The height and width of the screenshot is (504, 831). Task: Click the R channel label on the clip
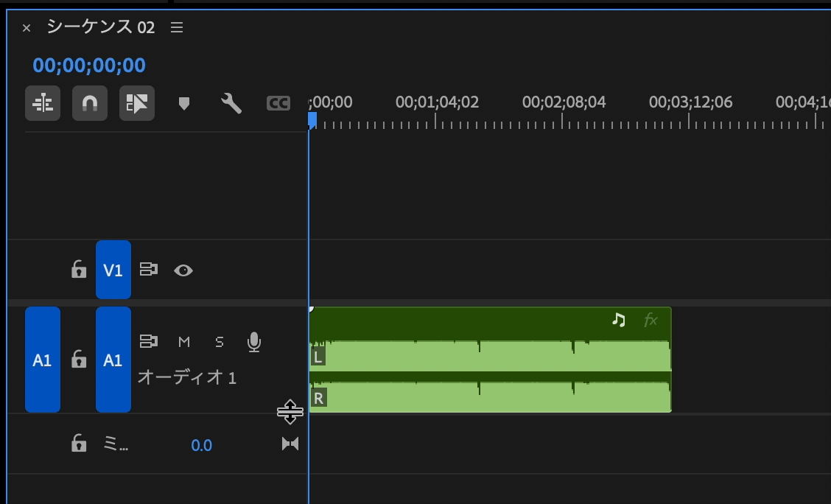(x=318, y=398)
